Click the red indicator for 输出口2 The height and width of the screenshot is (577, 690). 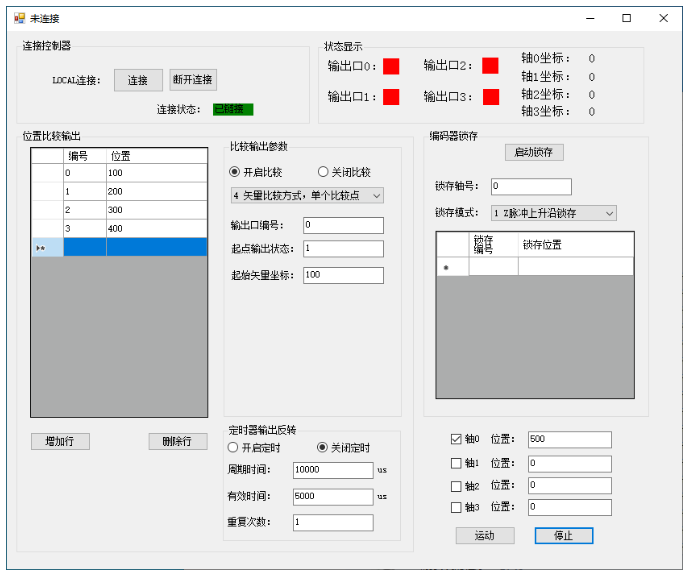tap(490, 66)
